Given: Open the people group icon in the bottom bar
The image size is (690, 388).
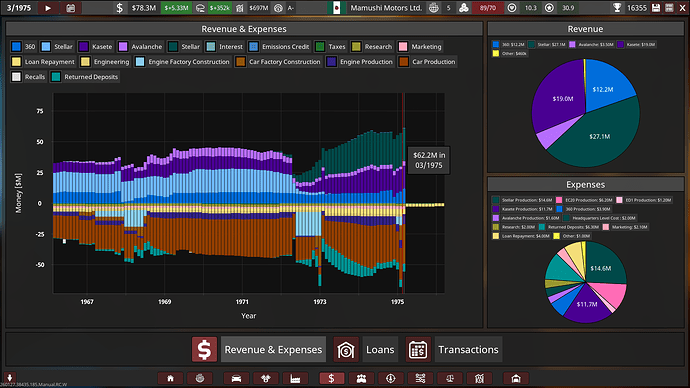Looking at the screenshot, I should (361, 378).
